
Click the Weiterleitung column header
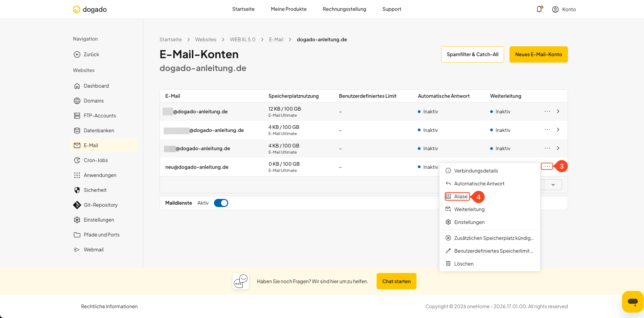coord(506,96)
